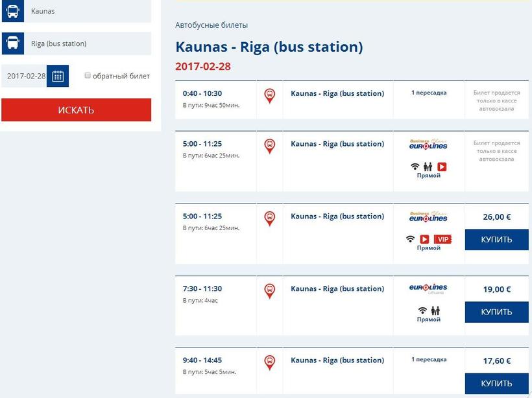
Task: Buy the 17,60 € ticket
Action: click(496, 383)
